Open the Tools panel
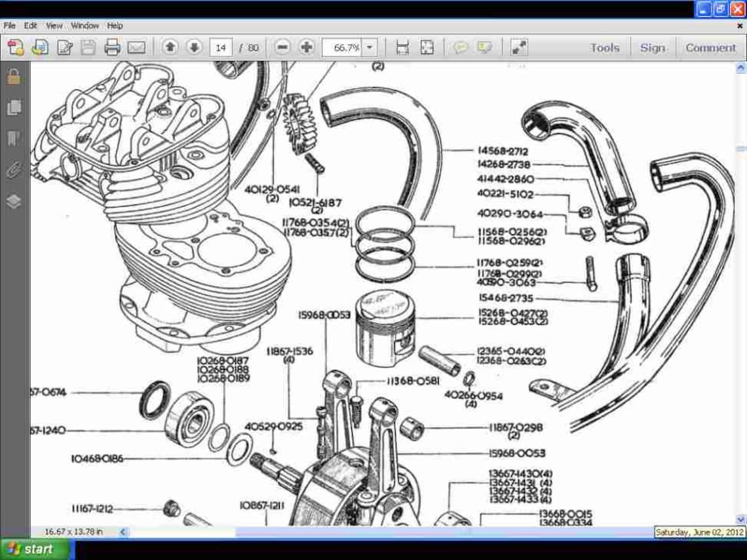Image resolution: width=747 pixels, height=560 pixels. point(603,47)
